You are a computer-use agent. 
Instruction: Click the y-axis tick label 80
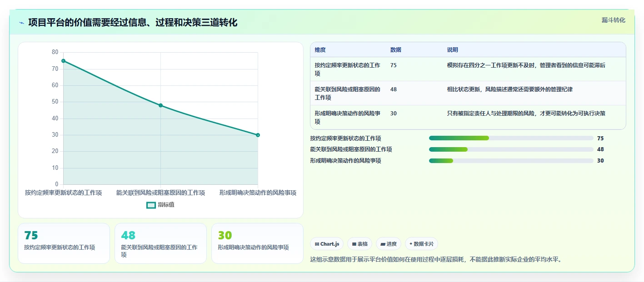[55, 52]
